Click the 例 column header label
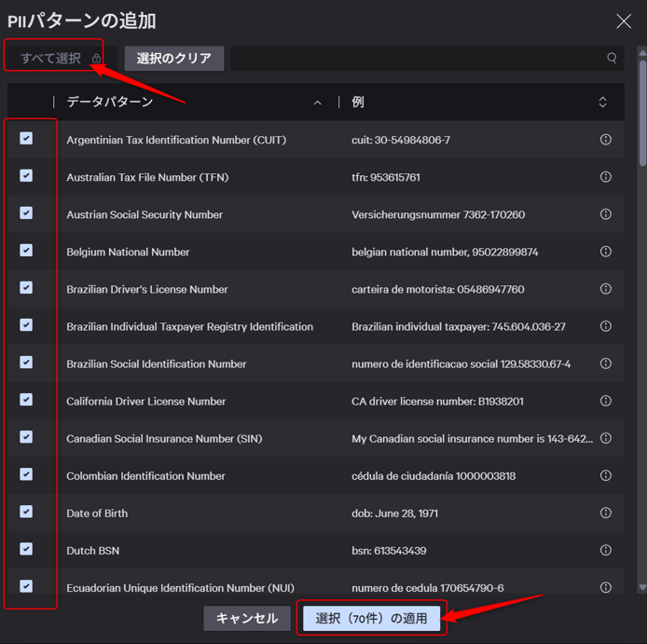The width and height of the screenshot is (647, 644). [x=358, y=102]
